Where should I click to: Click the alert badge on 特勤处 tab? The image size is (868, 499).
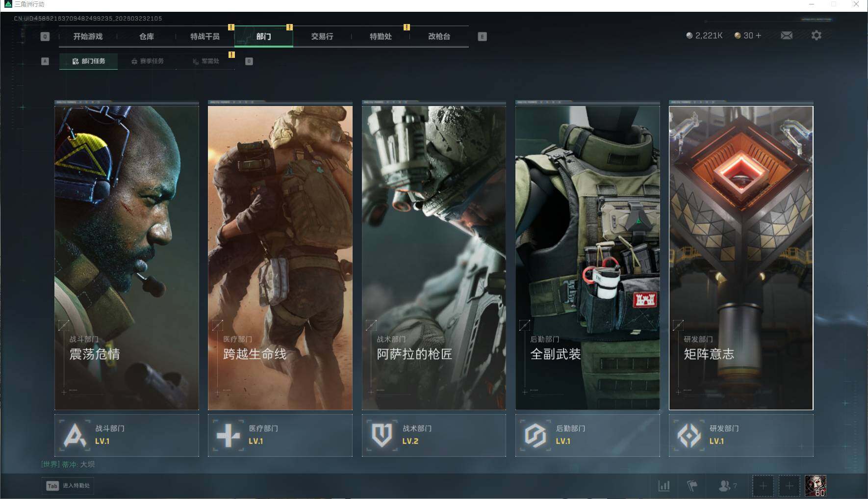coord(407,27)
